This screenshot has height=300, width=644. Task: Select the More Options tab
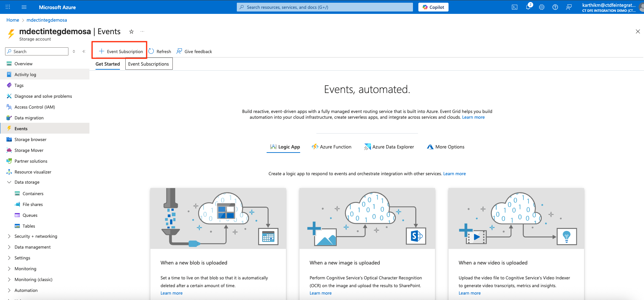click(x=445, y=147)
